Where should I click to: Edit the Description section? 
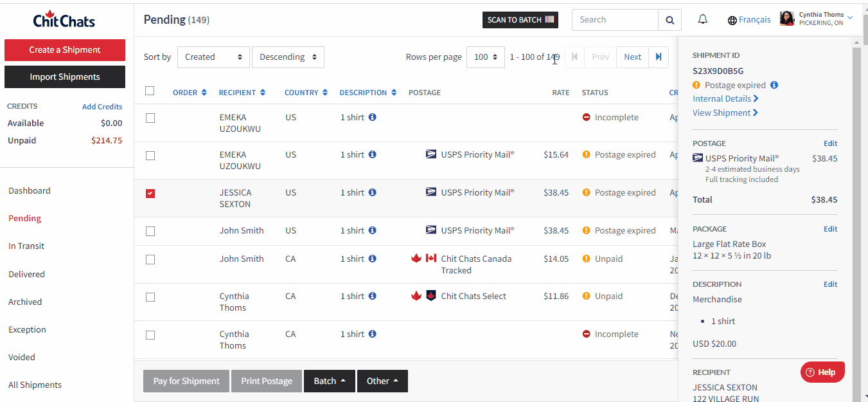pos(831,284)
